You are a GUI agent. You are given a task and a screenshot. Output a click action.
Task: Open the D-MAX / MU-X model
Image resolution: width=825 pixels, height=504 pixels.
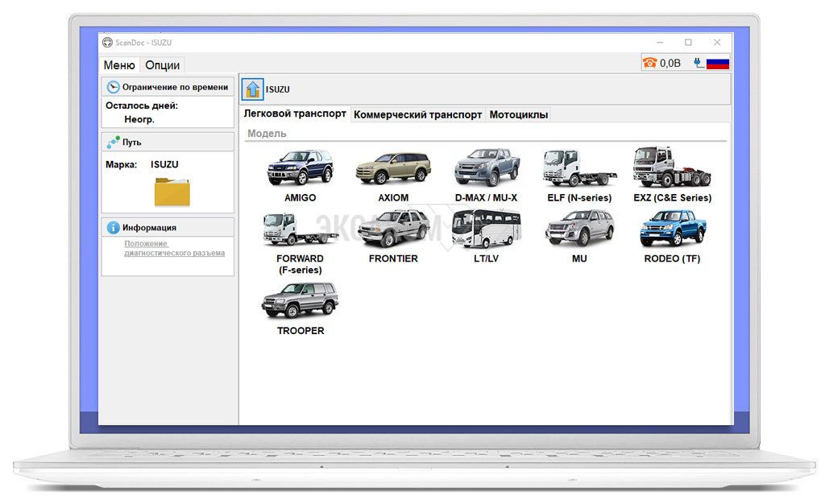pyautogui.click(x=486, y=168)
